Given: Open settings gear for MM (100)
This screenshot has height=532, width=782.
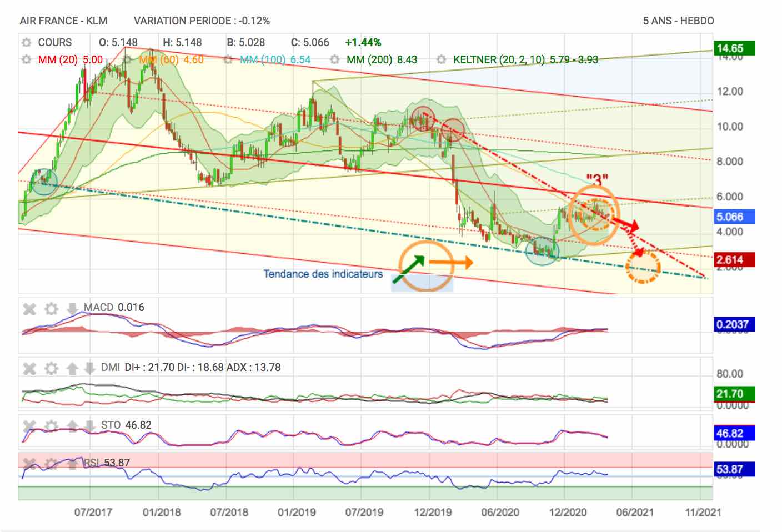Looking at the screenshot, I should [229, 59].
